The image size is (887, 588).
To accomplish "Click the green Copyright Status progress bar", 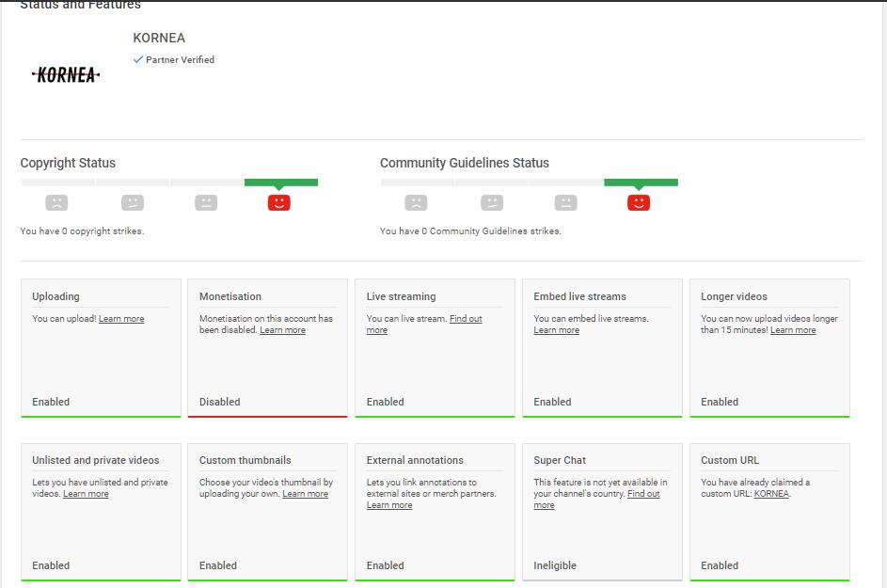I will pyautogui.click(x=281, y=183).
